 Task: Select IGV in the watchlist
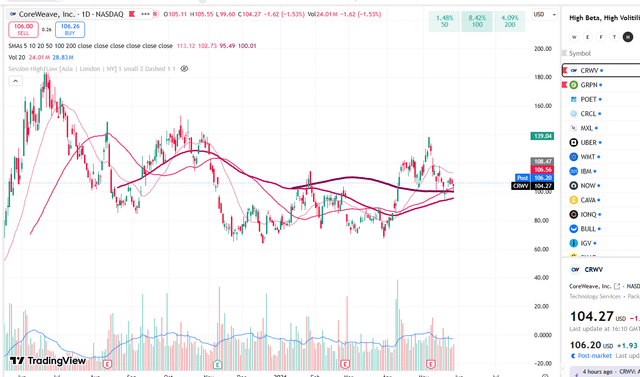[x=601, y=243]
